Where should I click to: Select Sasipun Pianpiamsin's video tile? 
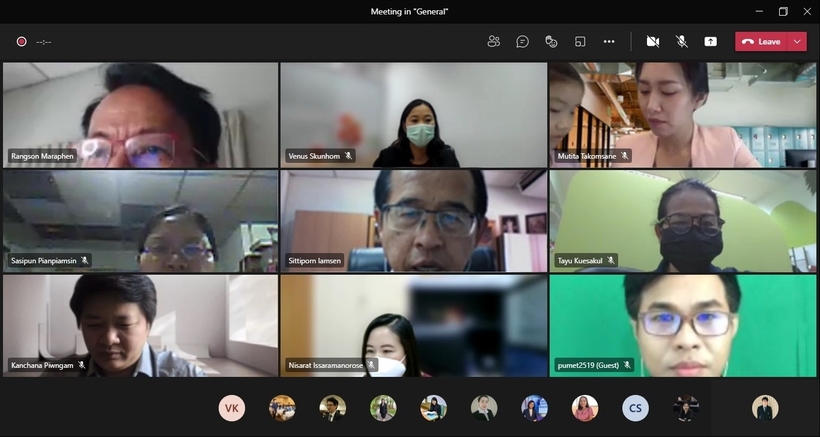tap(141, 221)
